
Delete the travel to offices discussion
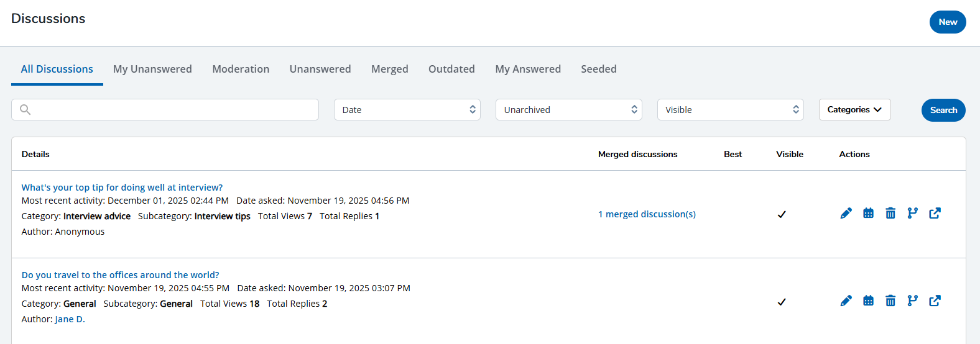(x=890, y=301)
